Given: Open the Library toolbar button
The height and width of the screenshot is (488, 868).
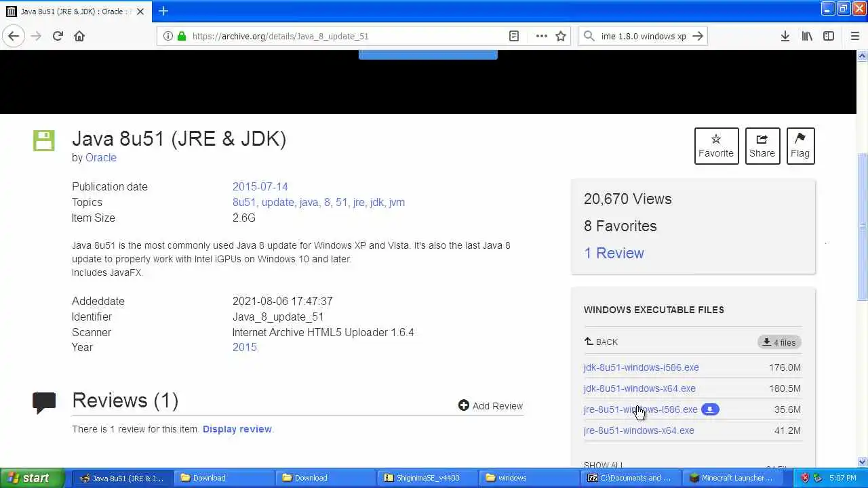Looking at the screenshot, I should point(807,36).
